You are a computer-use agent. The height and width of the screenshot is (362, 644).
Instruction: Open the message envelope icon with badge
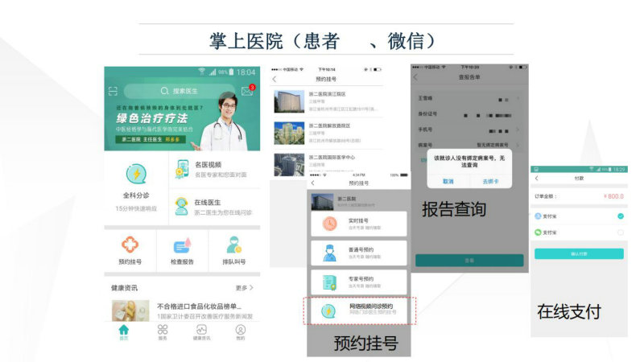point(248,90)
